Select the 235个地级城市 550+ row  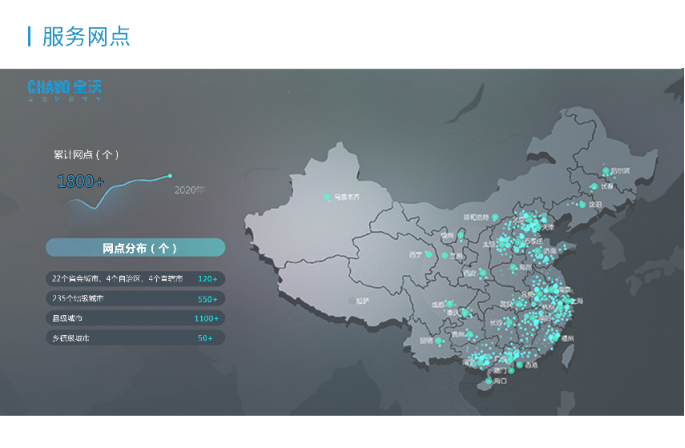pyautogui.click(x=135, y=298)
